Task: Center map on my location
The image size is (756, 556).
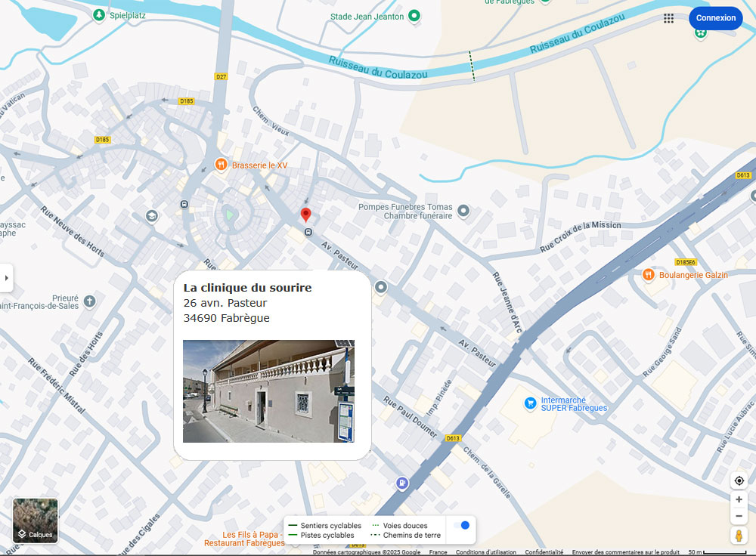Action: point(739,481)
